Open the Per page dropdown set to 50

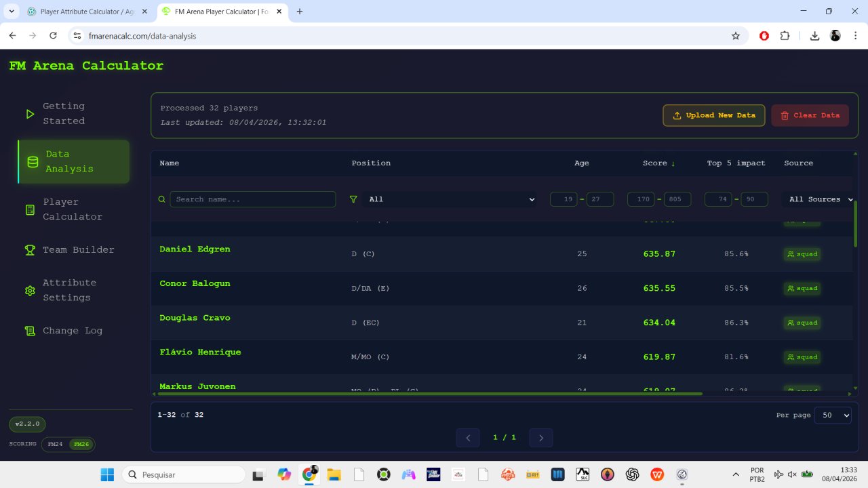pos(833,415)
